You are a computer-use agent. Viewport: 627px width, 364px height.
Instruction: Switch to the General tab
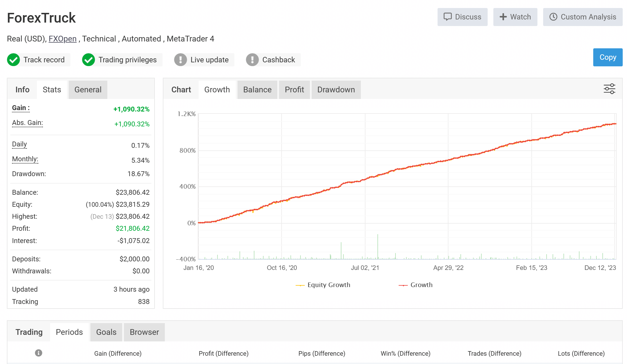point(88,90)
